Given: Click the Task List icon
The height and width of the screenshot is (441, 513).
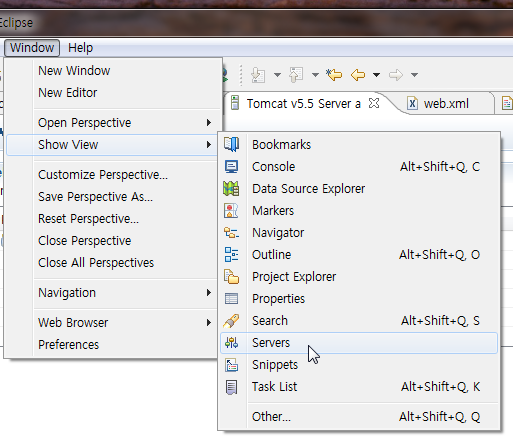Looking at the screenshot, I should [231, 387].
